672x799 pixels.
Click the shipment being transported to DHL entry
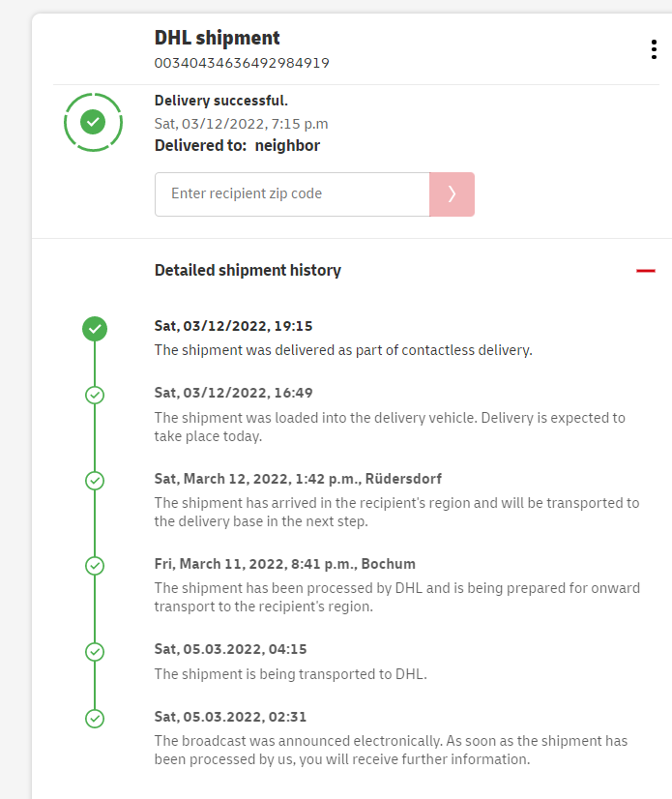tap(290, 674)
